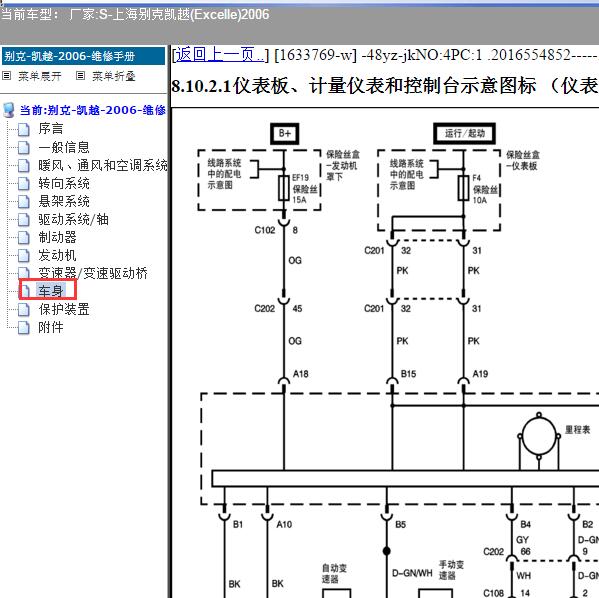Screen dimensions: 599x598
Task: Click the computer icon beside the root node
Action: click(8, 110)
